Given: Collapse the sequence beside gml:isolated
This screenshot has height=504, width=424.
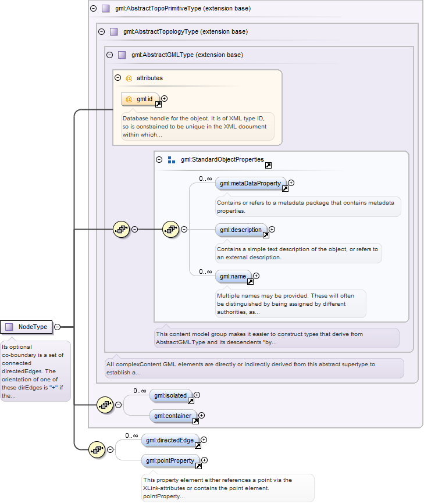Looking at the screenshot, I should tap(119, 405).
